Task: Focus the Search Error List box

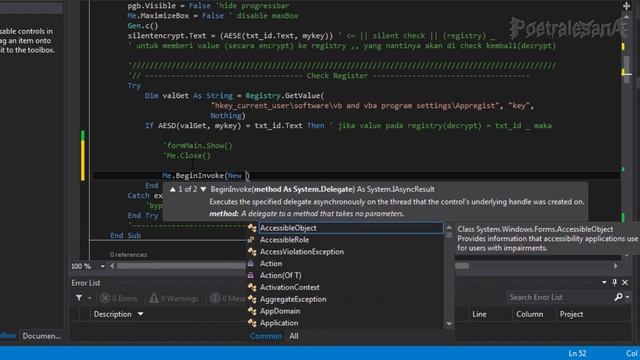Action: click(559, 297)
